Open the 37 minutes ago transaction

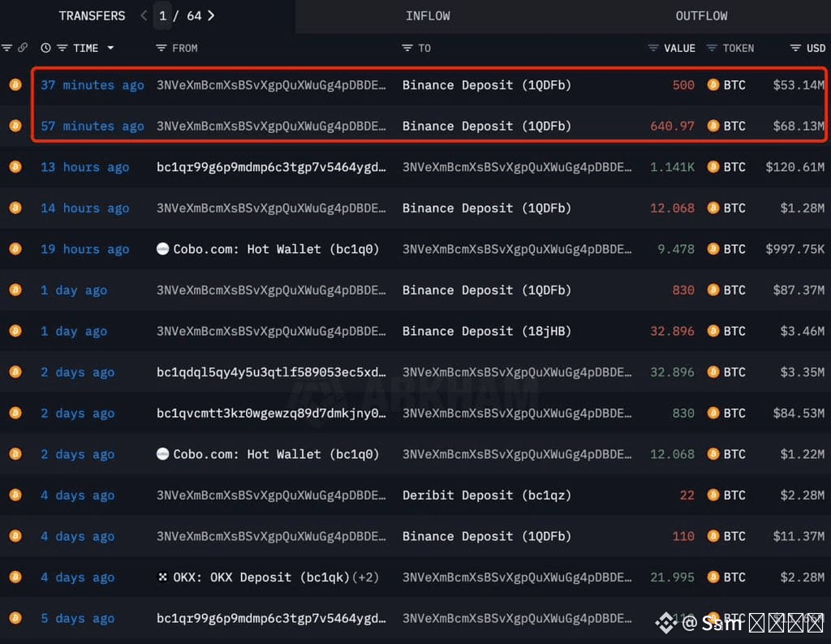[93, 84]
